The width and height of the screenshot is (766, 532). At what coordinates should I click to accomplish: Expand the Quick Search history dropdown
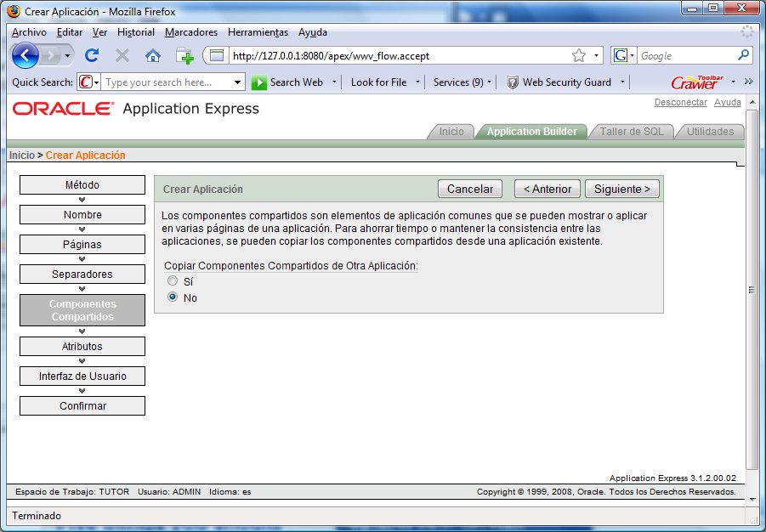(x=237, y=82)
